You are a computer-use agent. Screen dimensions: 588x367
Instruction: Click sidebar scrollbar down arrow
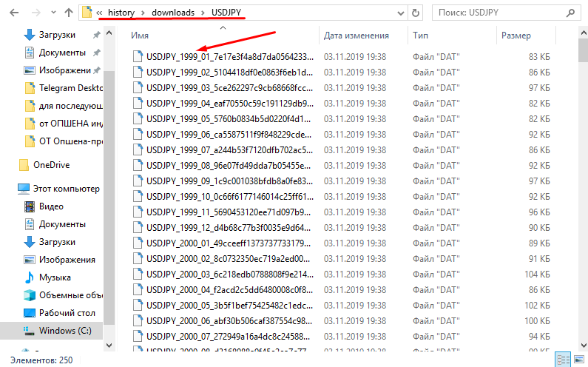tap(109, 346)
